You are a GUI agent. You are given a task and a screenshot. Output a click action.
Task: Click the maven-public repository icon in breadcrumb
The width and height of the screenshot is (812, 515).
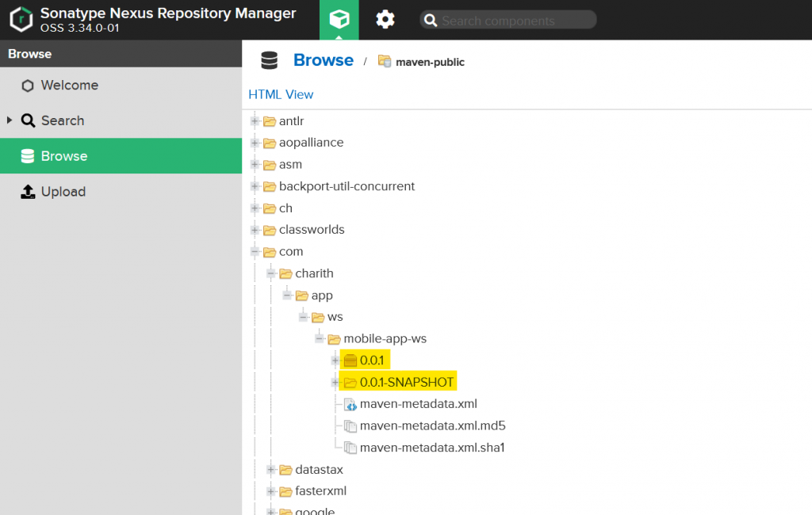pos(385,61)
